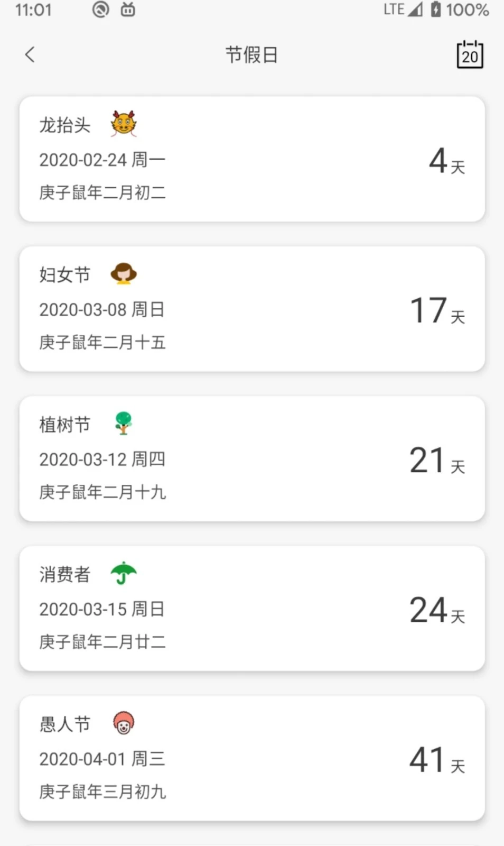Tap the 2020-03-15 周日 date text
Screen dimensions: 504x846
point(102,609)
